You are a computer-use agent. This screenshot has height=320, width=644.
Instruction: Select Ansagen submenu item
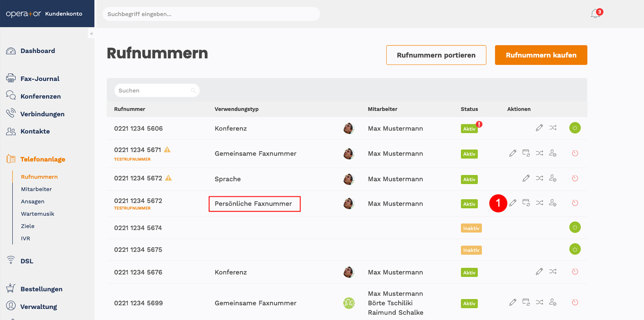pyautogui.click(x=32, y=201)
